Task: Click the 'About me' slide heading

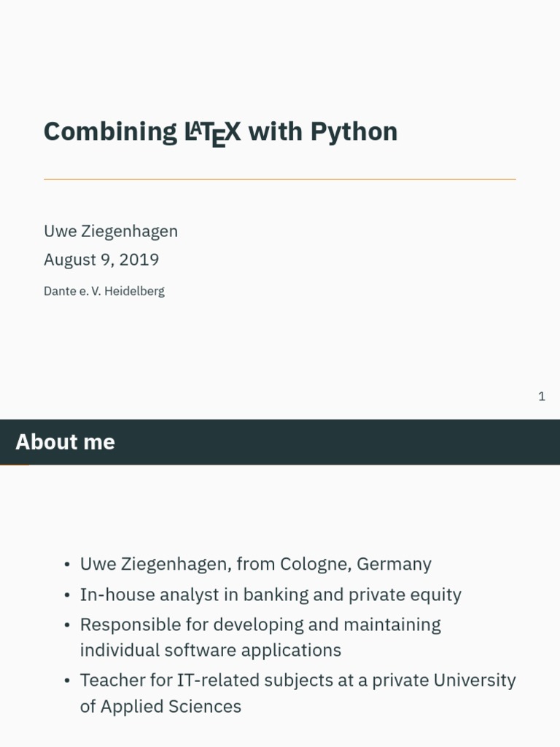Action: 65,442
